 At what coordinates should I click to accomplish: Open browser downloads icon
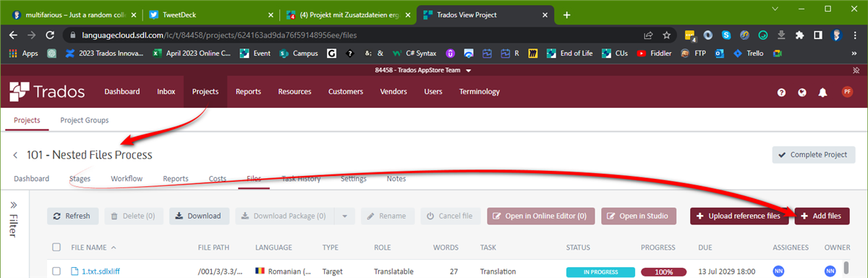click(781, 34)
